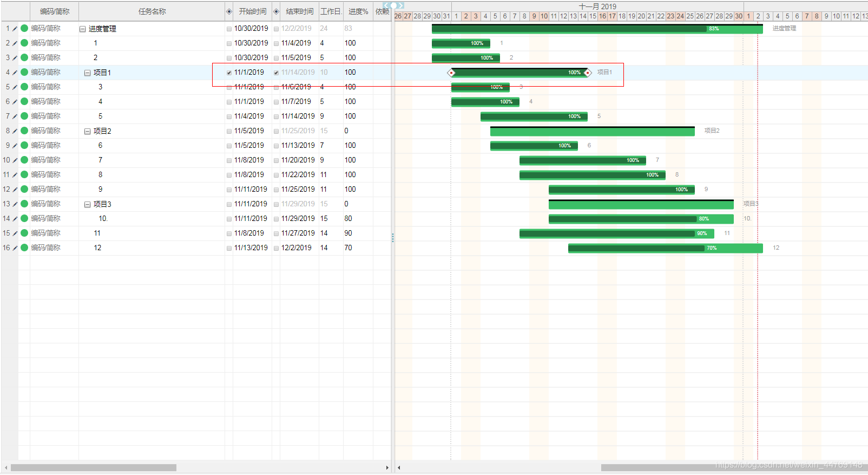Uncheck end milestone checkbox for 项目1

276,73
